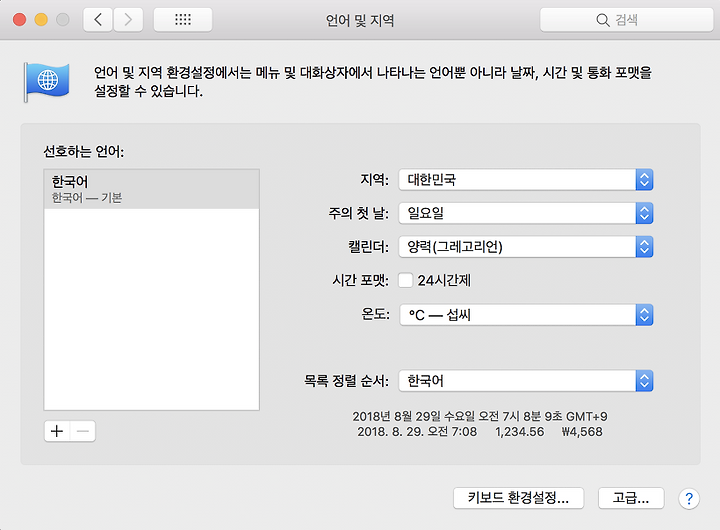Click the 선호하는 언어: label
The width and height of the screenshot is (720, 530).
tap(84, 152)
